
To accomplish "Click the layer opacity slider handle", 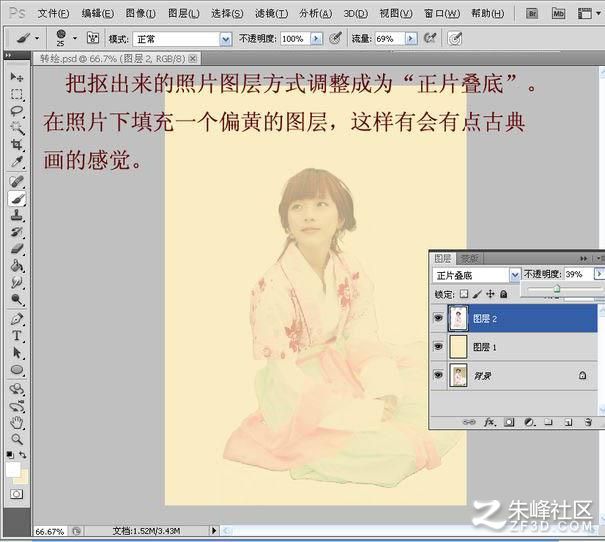I will click(557, 289).
